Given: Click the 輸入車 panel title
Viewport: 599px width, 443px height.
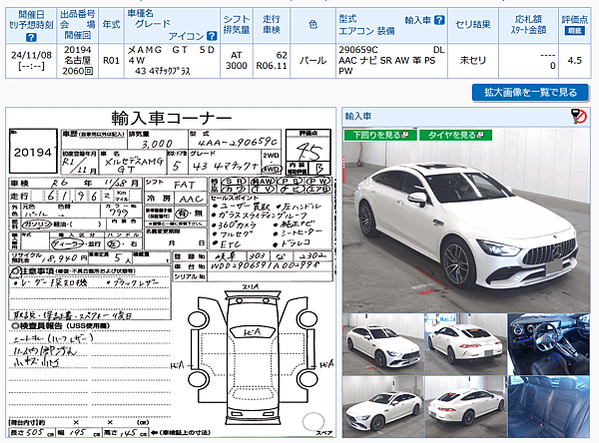Looking at the screenshot, I should tap(358, 116).
